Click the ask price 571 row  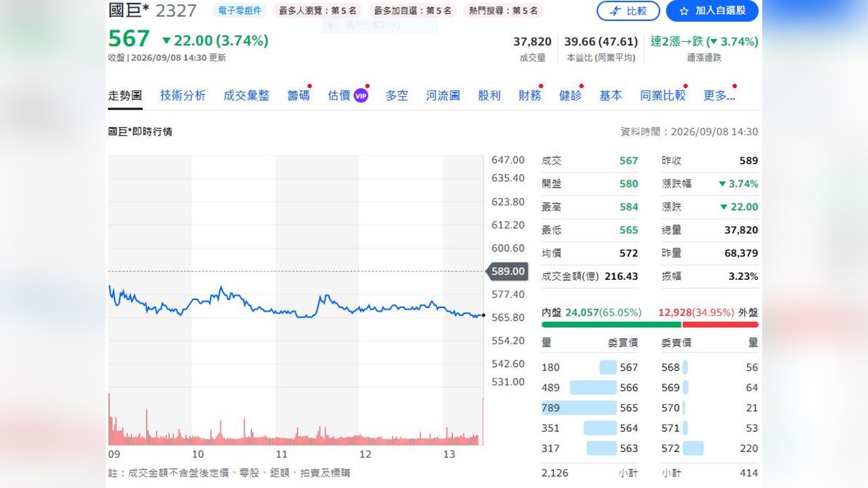(x=710, y=428)
